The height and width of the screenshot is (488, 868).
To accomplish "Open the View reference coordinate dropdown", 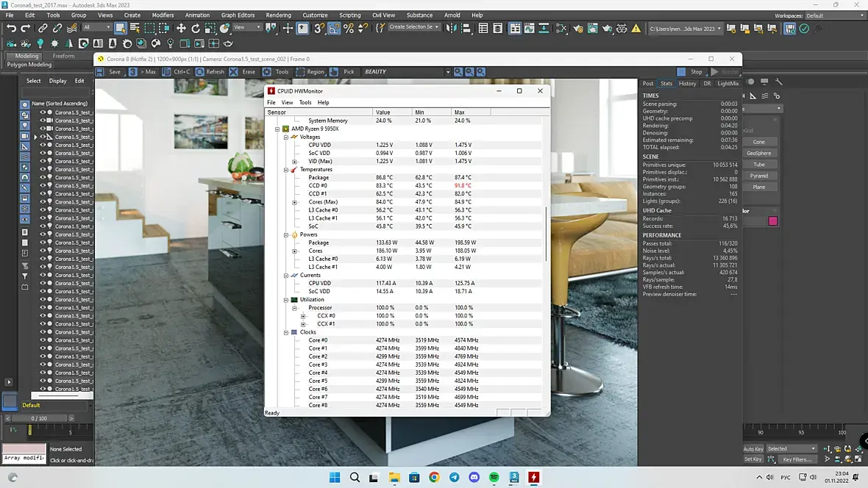I will click(x=247, y=28).
